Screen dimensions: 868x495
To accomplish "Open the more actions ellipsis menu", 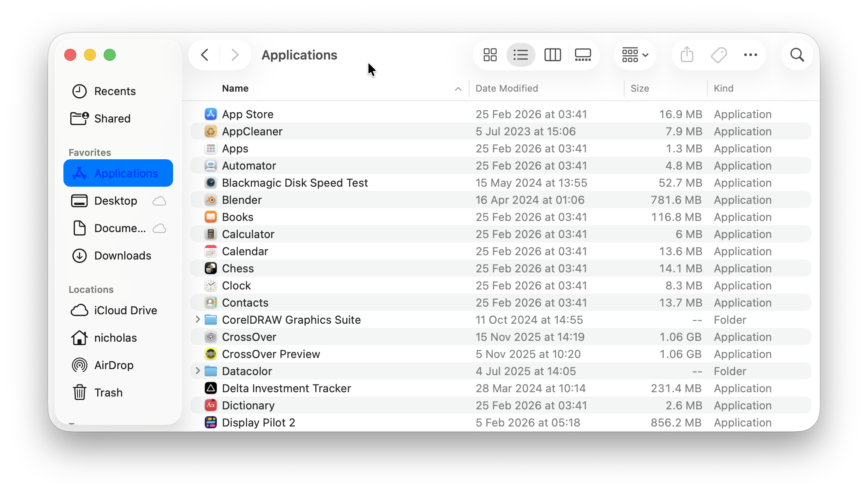I will tap(750, 55).
